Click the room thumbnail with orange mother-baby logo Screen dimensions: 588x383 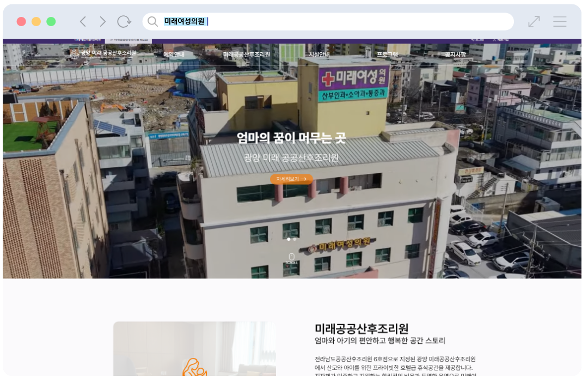tap(194, 349)
